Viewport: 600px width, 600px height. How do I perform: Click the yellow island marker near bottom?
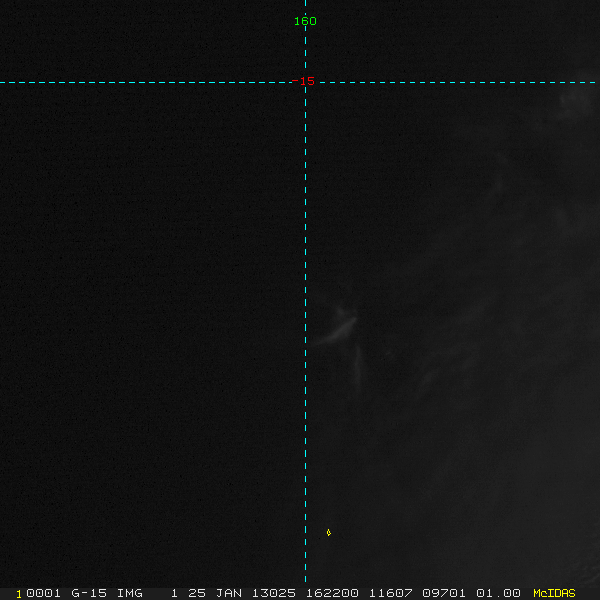pos(328,532)
